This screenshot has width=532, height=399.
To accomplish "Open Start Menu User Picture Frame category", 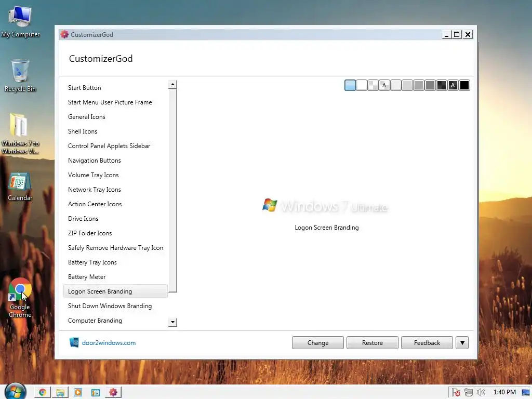I will (116, 102).
